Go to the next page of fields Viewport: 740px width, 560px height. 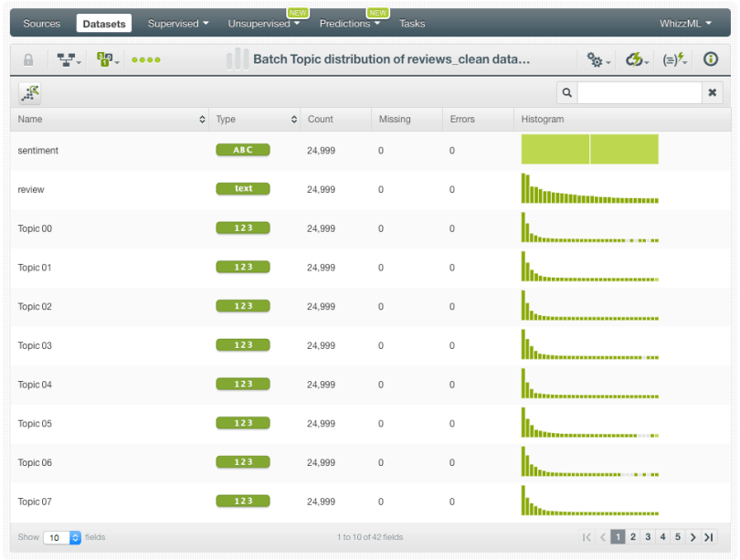692,537
